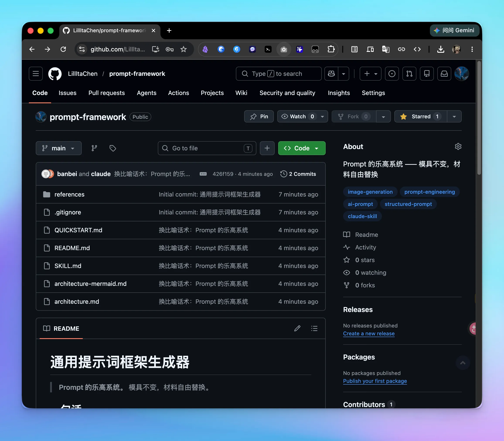Open the Wiki tab
The height and width of the screenshot is (441, 504).
pyautogui.click(x=241, y=93)
